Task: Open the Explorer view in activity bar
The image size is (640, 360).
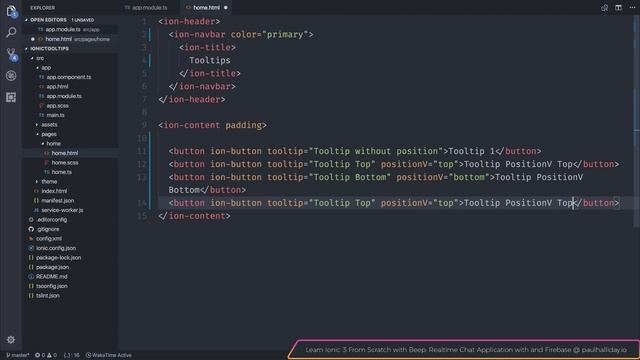Action: (x=11, y=11)
